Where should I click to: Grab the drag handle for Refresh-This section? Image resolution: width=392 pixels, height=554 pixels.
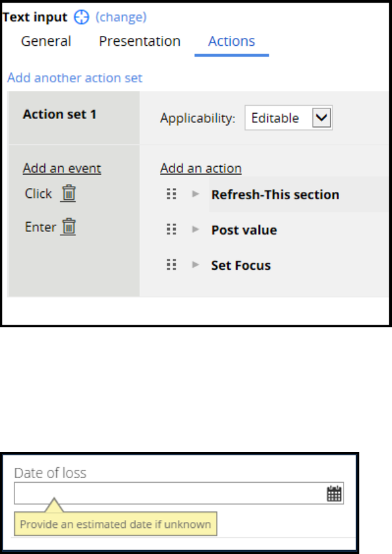(172, 195)
